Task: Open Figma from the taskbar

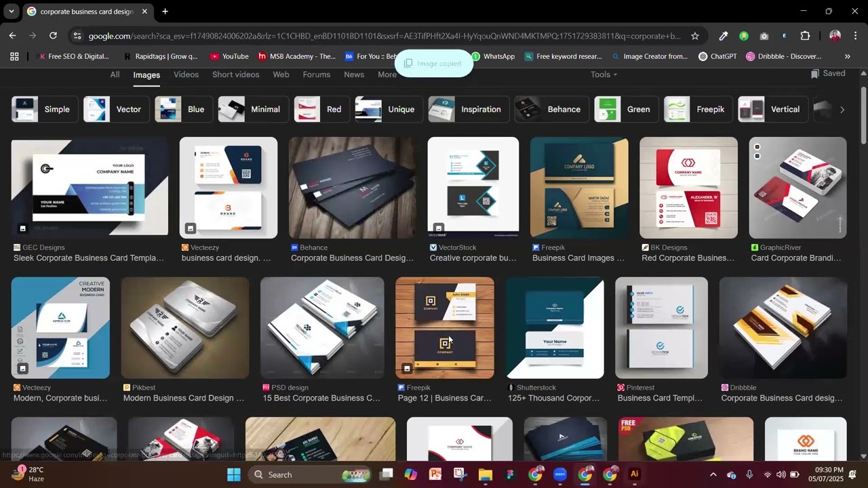Action: coord(511,474)
